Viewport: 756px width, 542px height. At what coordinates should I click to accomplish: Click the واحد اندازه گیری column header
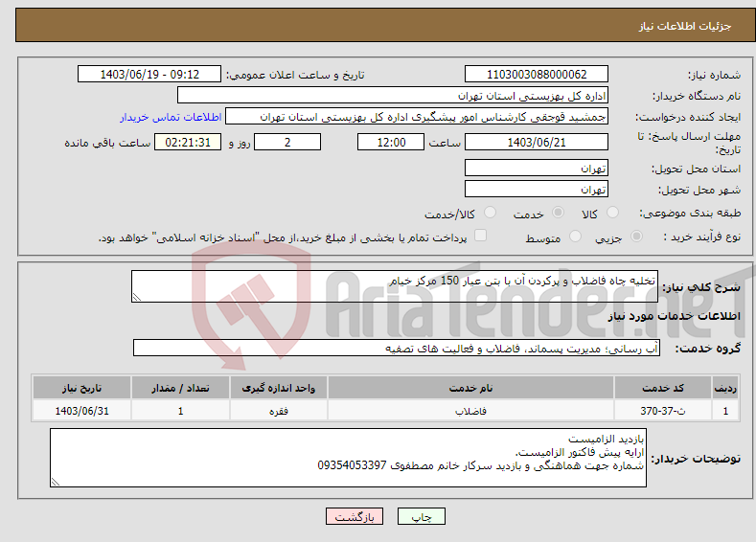(x=278, y=388)
